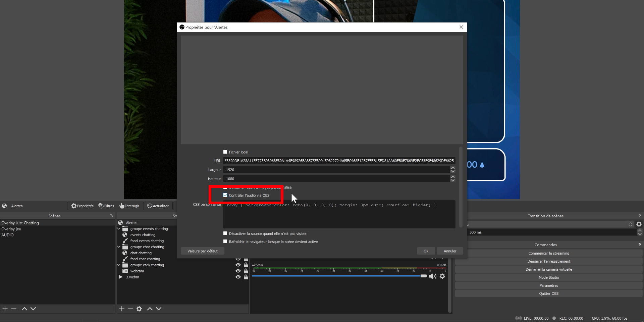
Task: Open webcam audio settings gear in mixer
Action: pos(442,276)
